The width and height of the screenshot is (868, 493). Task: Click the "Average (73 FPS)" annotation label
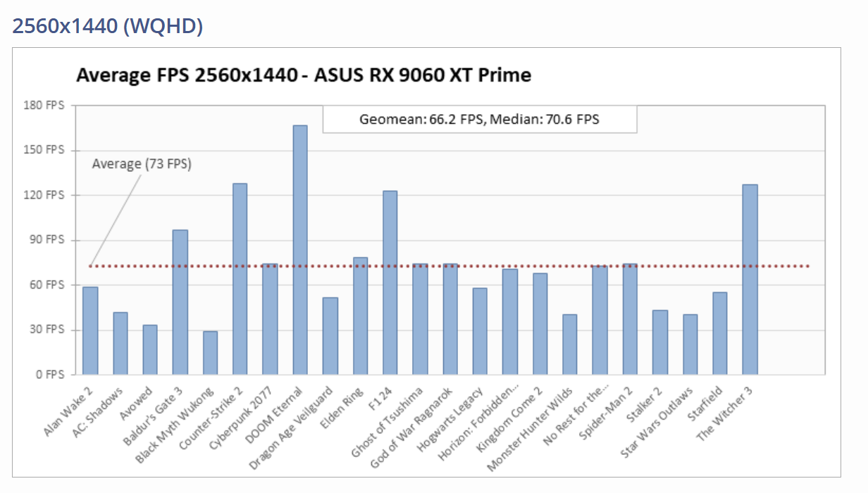pyautogui.click(x=142, y=164)
